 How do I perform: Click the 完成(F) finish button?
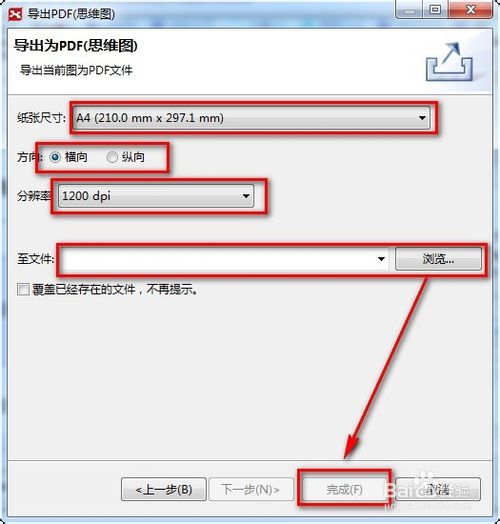click(x=344, y=490)
